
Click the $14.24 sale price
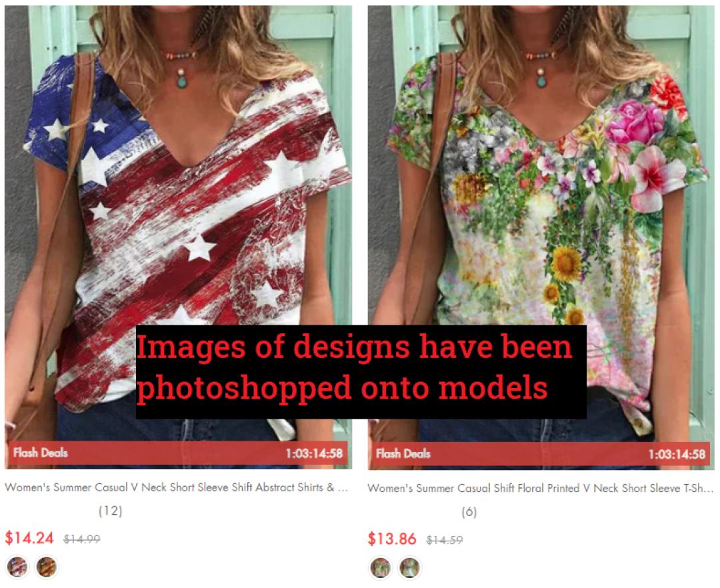pyautogui.click(x=29, y=537)
